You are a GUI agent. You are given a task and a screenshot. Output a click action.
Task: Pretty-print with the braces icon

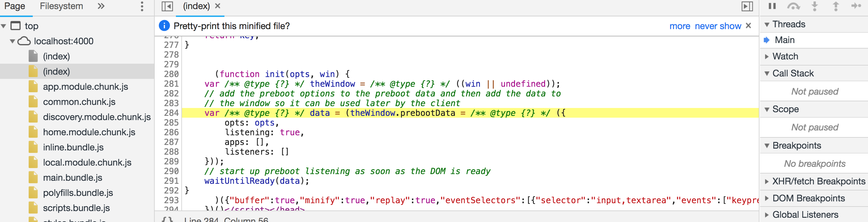pos(167,219)
